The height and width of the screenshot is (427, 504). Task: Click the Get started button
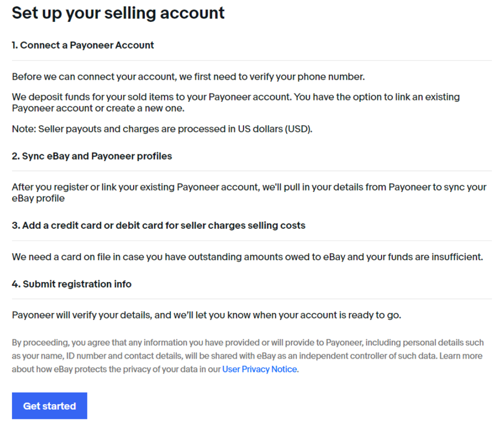click(49, 405)
